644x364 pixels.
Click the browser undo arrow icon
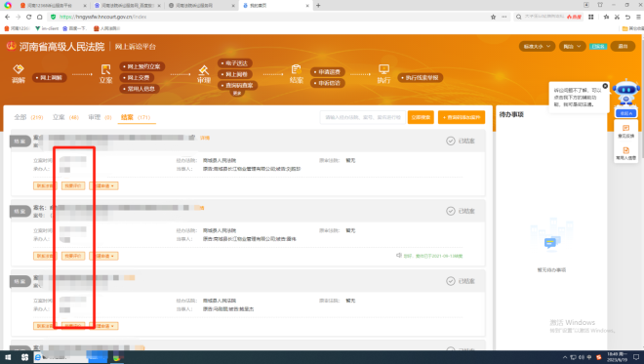[x=627, y=17]
